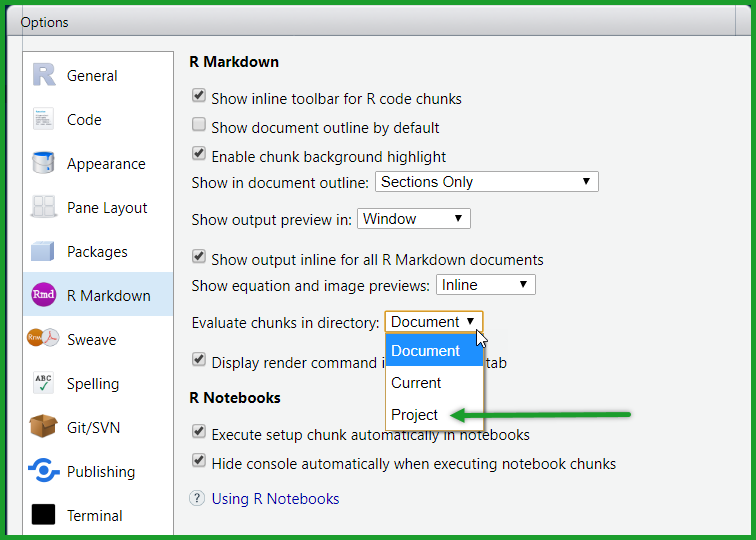756x540 pixels.
Task: Click the R Notebooks help question icon
Action: [x=197, y=499]
